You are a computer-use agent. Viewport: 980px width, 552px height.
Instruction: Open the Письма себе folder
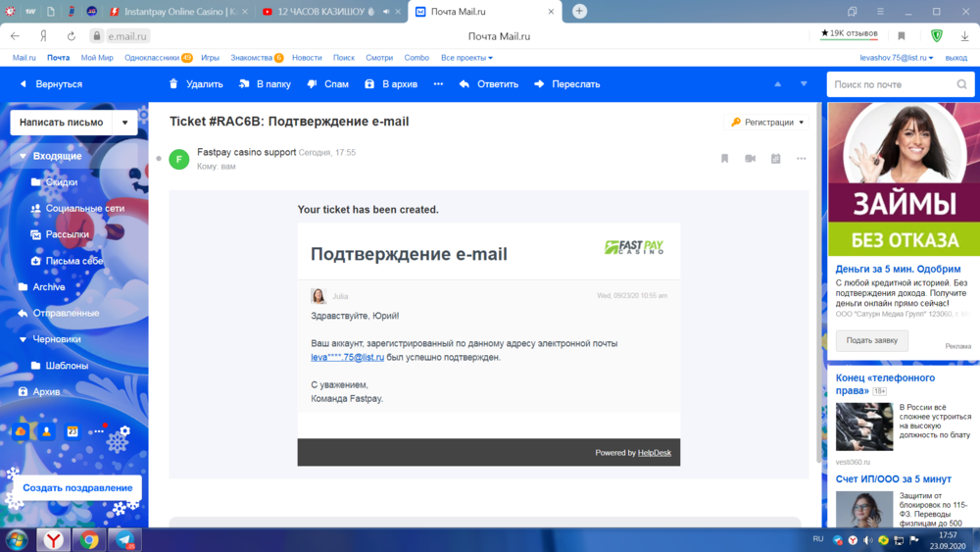pos(73,261)
